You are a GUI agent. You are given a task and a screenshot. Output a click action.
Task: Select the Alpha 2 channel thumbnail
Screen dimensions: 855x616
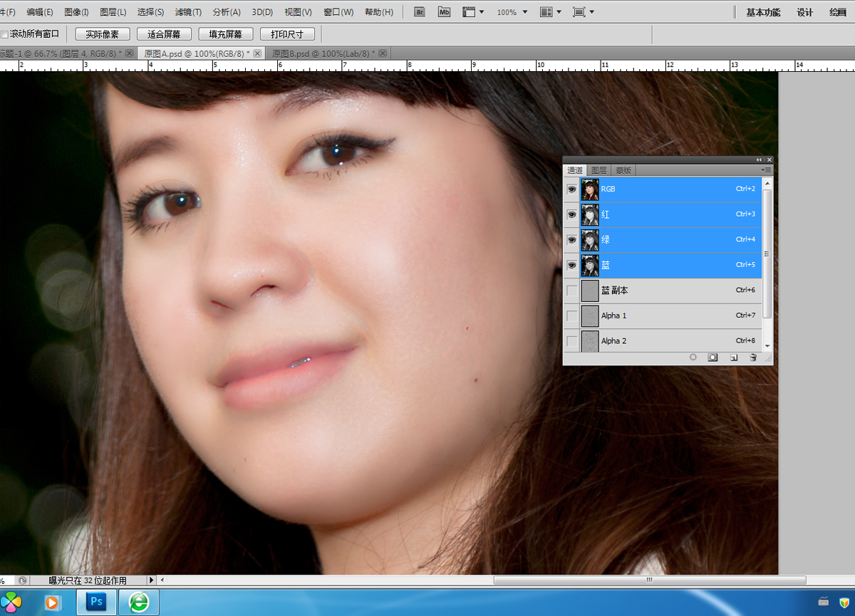pyautogui.click(x=589, y=340)
